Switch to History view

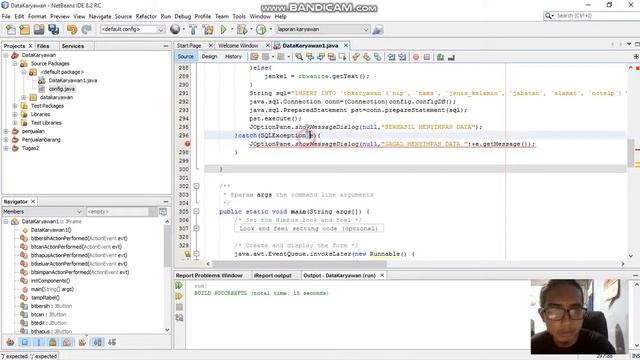tap(233, 57)
